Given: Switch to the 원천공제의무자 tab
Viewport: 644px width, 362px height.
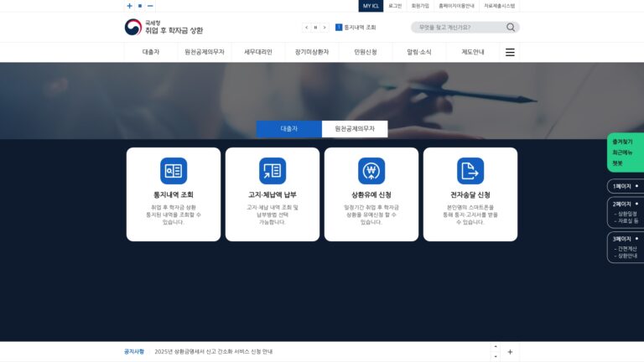Looking at the screenshot, I should 355,129.
